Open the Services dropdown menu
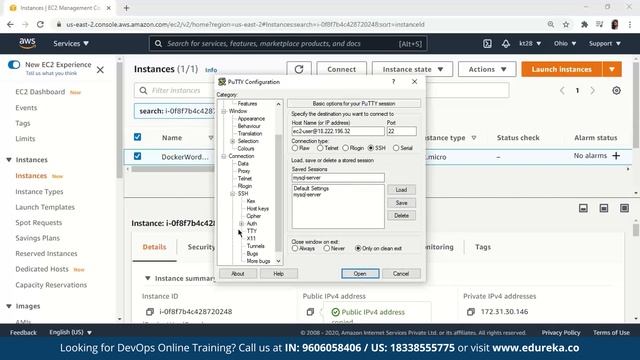This screenshot has height=360, width=640. [x=71, y=43]
